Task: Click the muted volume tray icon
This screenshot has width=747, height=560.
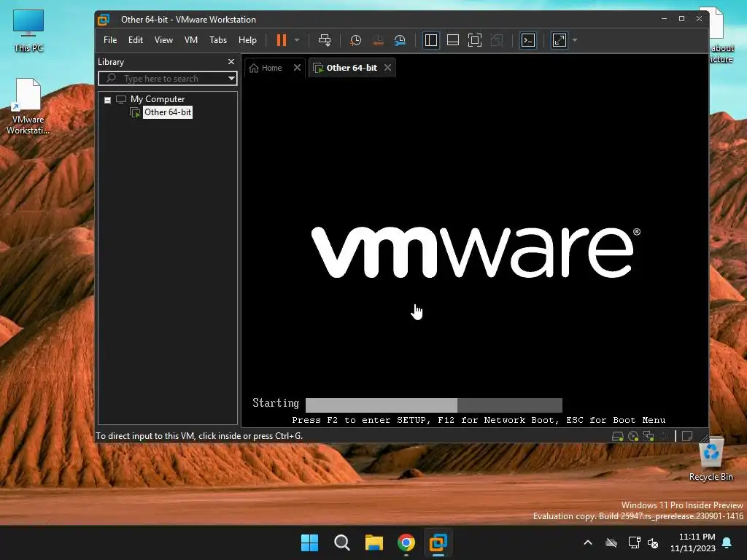Action: tap(653, 542)
